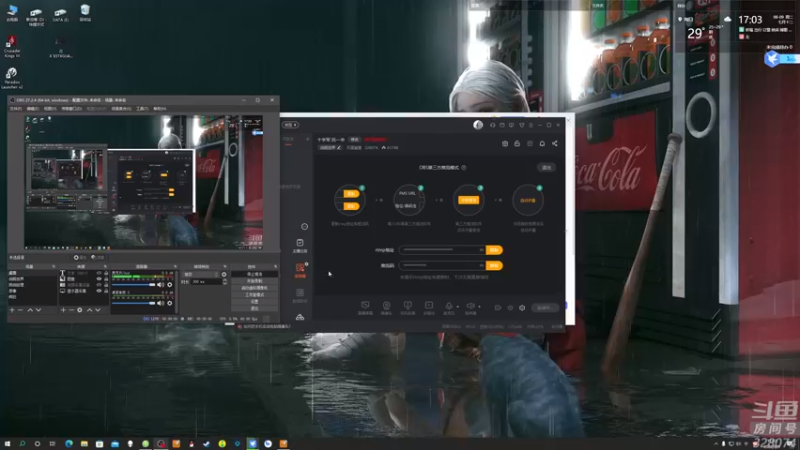Toggle visibility of the text source
800x450 pixels.
click(99, 273)
